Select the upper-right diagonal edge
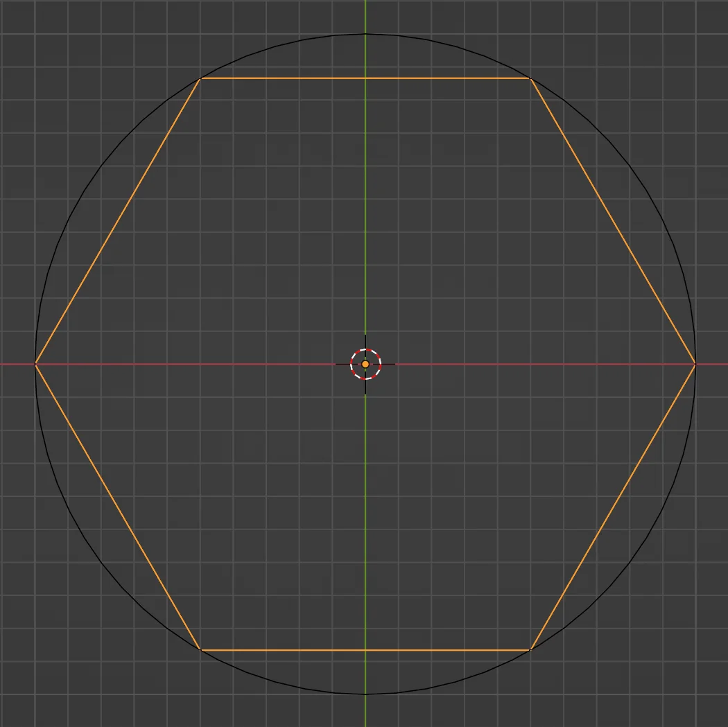Image resolution: width=728 pixels, height=727 pixels. (612, 220)
